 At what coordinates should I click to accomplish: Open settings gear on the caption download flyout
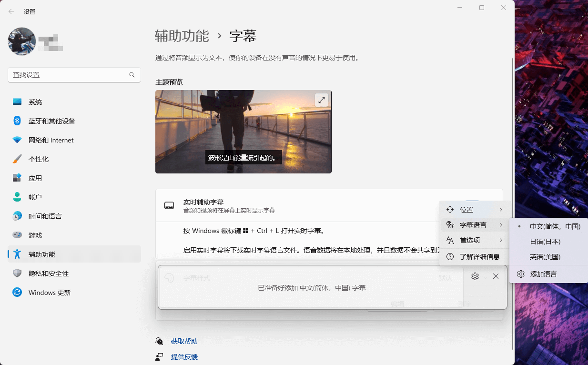click(475, 276)
